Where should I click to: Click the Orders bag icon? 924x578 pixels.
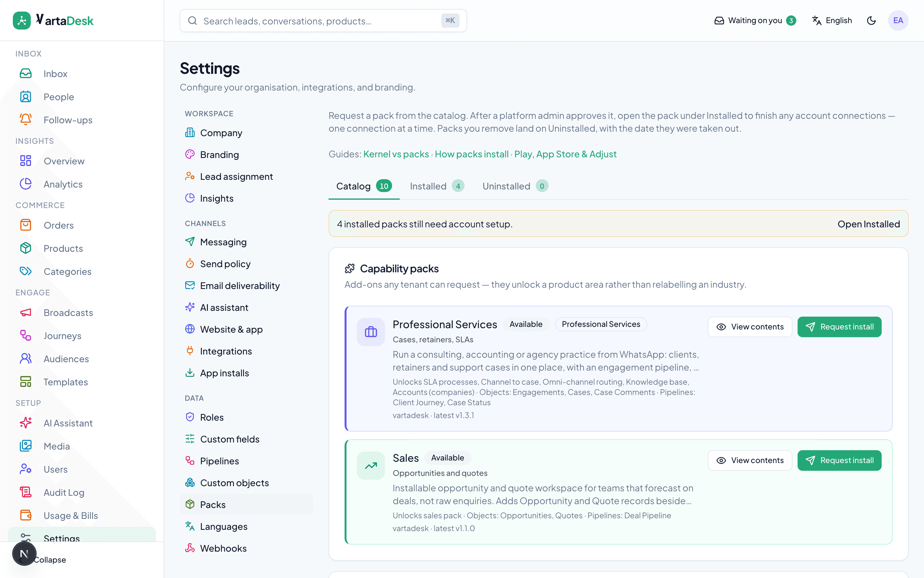[26, 225]
